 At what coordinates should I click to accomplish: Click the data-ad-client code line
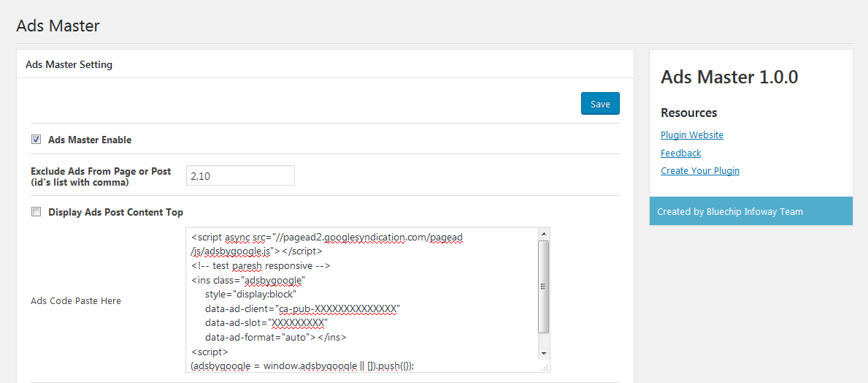click(x=302, y=308)
